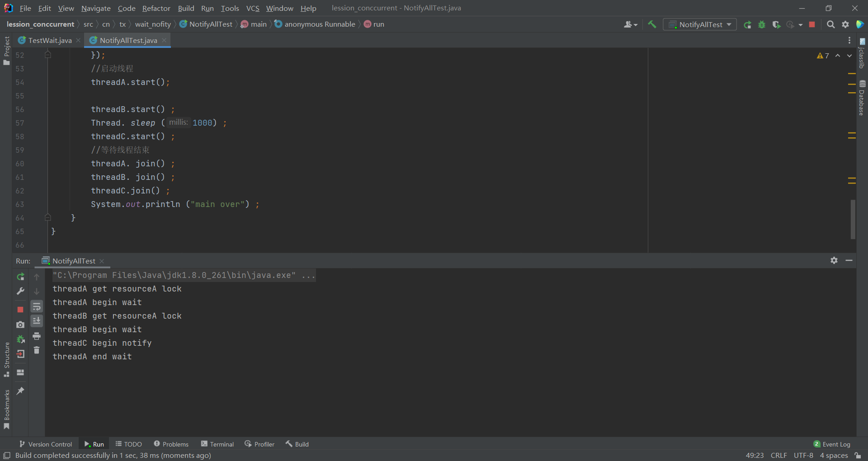Open the Terminal tool window

tap(217, 444)
